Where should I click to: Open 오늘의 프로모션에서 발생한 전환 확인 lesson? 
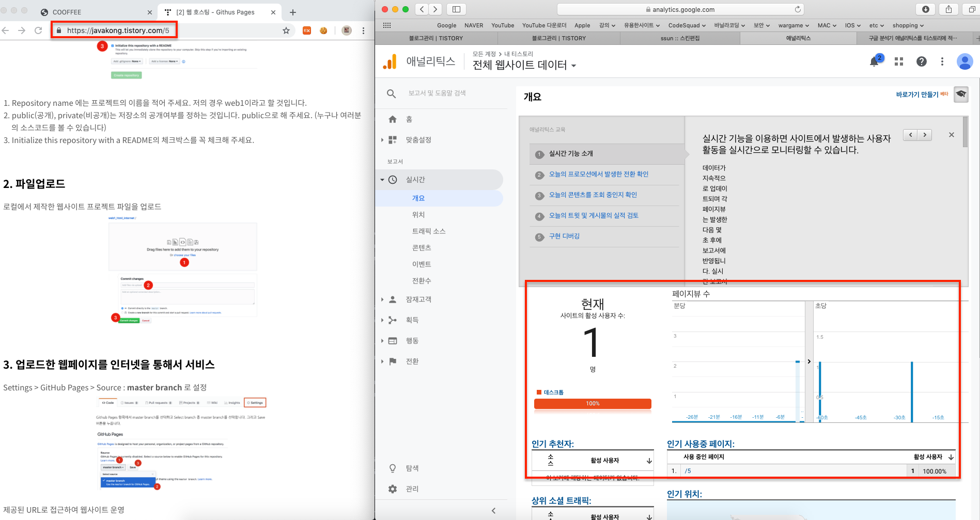click(x=599, y=175)
